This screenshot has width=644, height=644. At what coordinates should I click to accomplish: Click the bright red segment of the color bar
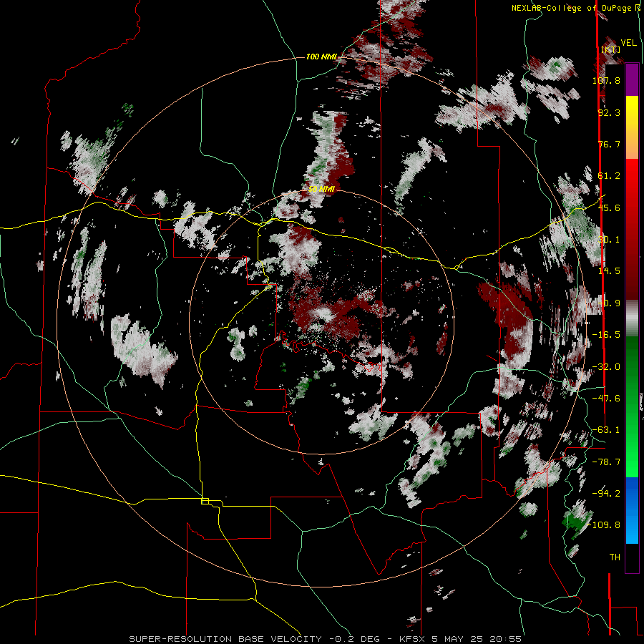(x=632, y=181)
